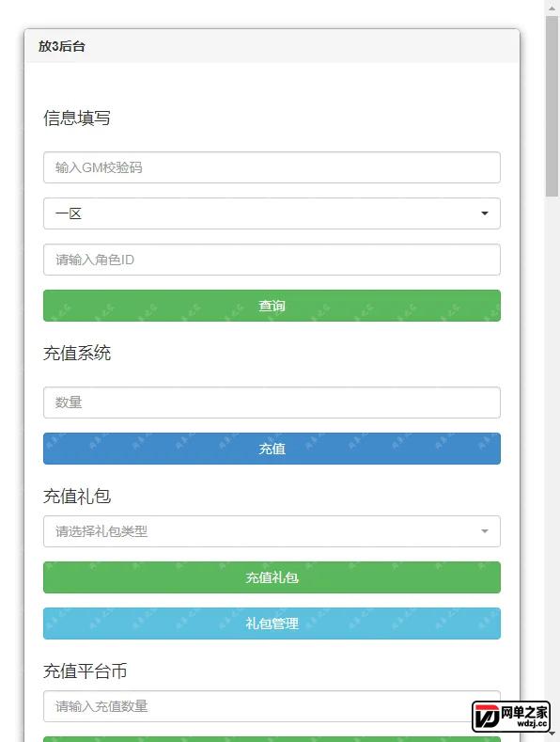This screenshot has height=742, width=560.
Task: Click the 信息填写 section heading
Action: point(77,118)
